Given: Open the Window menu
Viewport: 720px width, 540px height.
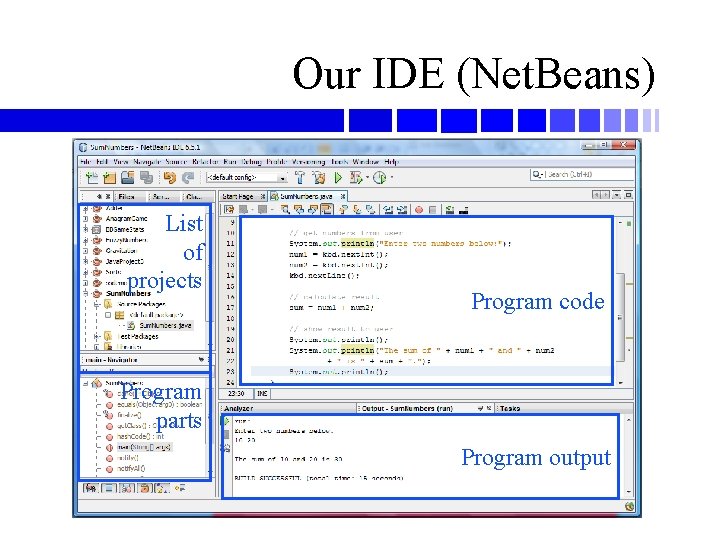Looking at the screenshot, I should [366, 162].
